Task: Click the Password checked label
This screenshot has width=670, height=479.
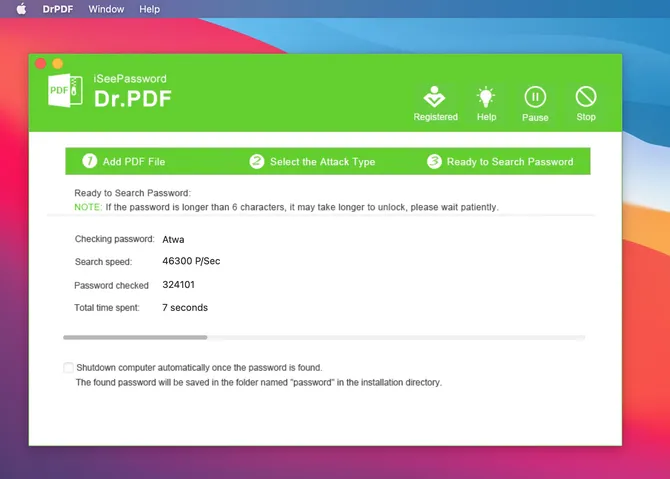Action: tap(112, 285)
